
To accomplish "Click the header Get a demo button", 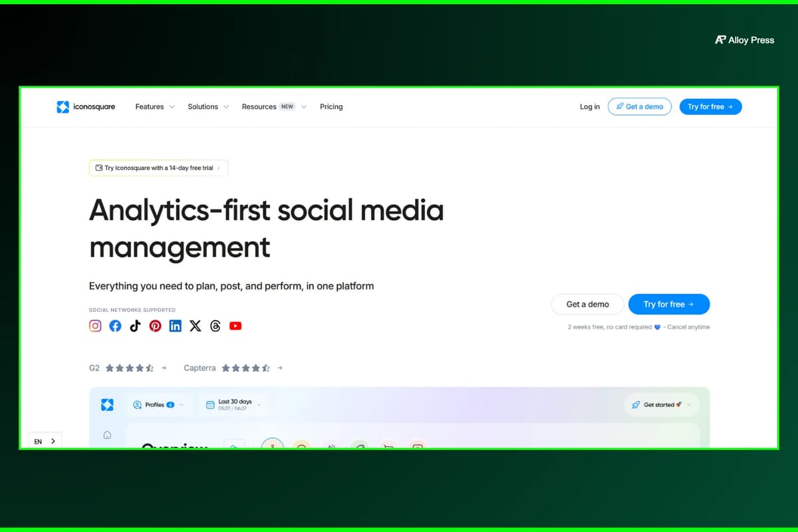I will (640, 106).
